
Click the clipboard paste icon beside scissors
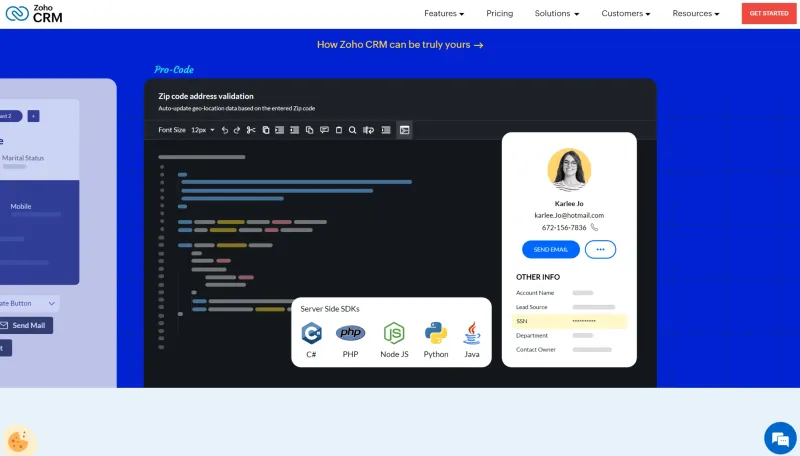coord(265,130)
